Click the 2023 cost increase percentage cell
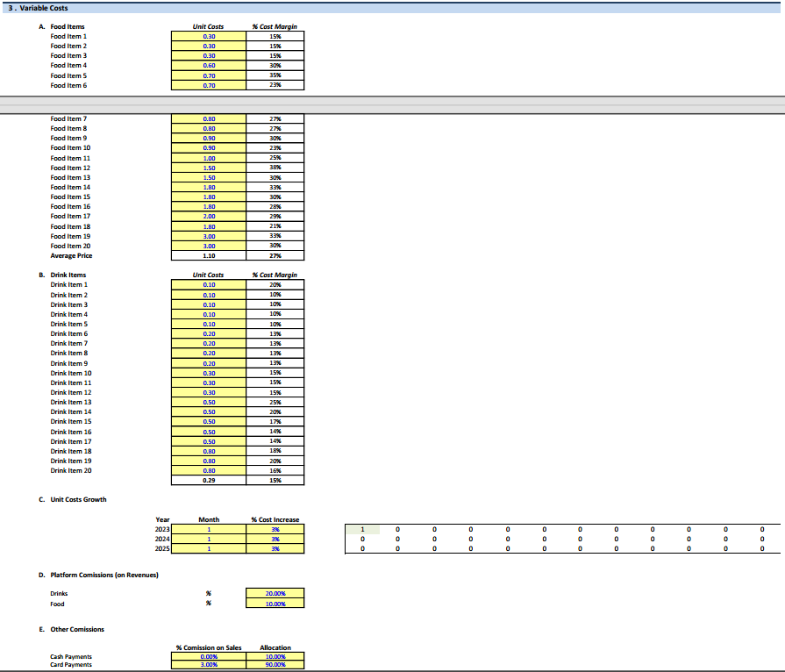 (x=275, y=529)
